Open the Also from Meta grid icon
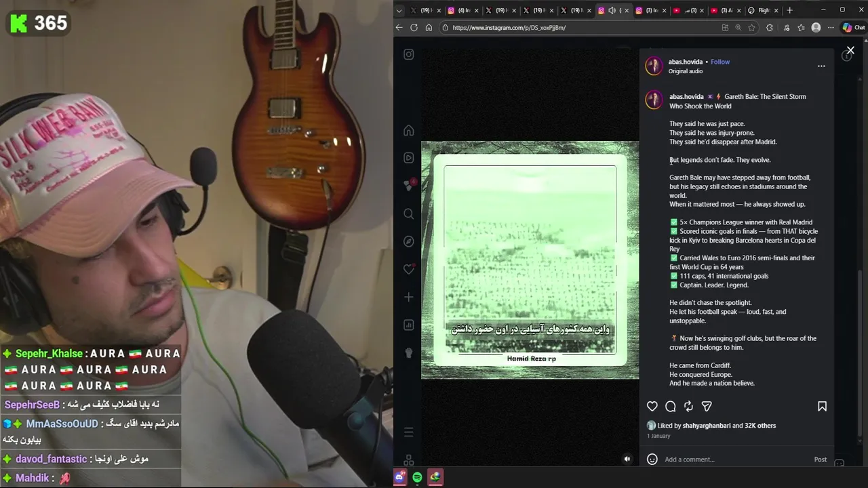 click(x=409, y=460)
